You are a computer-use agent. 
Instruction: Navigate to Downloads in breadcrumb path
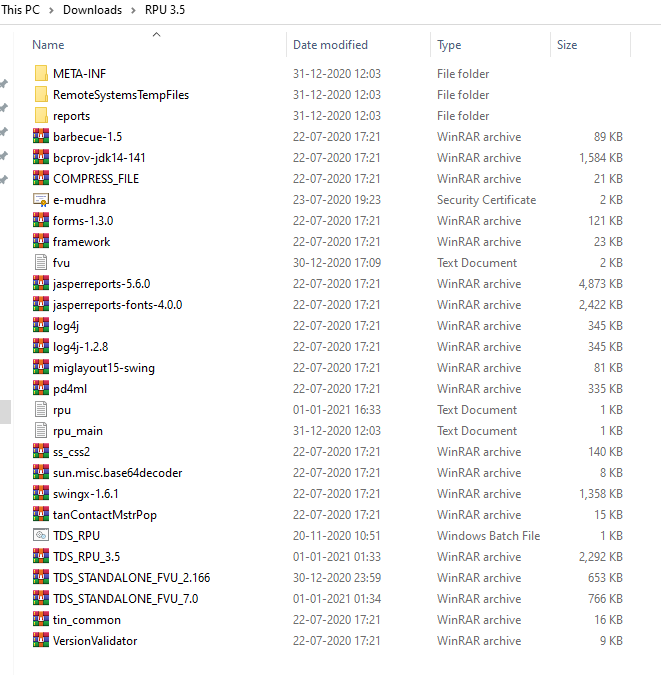click(x=92, y=10)
